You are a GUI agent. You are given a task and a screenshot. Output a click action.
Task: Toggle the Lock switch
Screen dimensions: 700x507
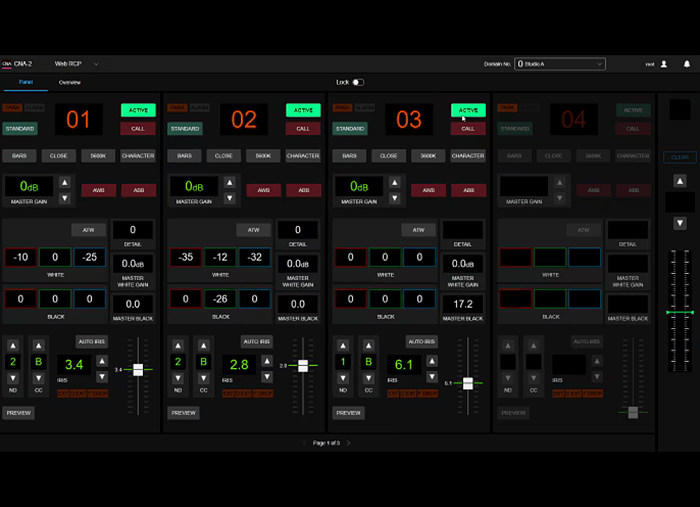pyautogui.click(x=358, y=82)
